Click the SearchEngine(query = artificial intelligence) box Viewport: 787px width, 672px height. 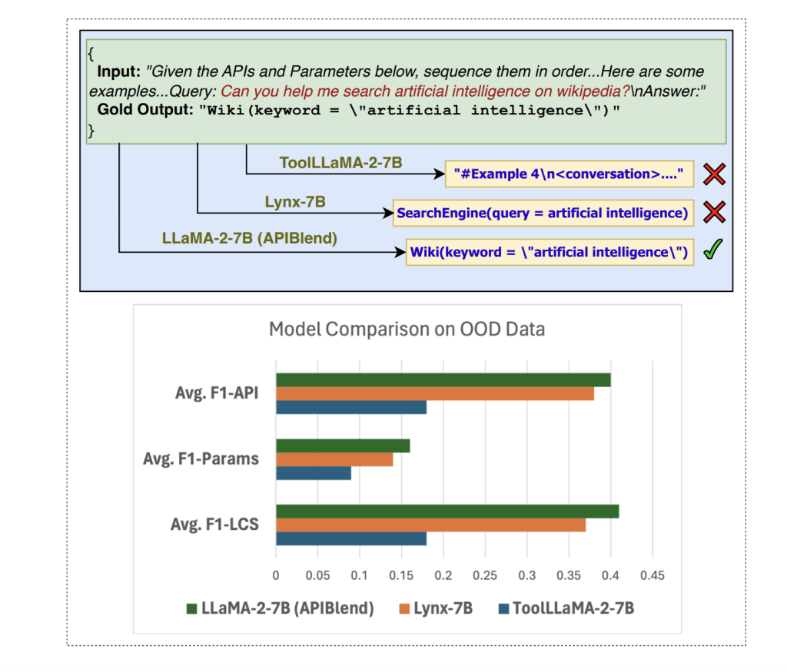[543, 214]
